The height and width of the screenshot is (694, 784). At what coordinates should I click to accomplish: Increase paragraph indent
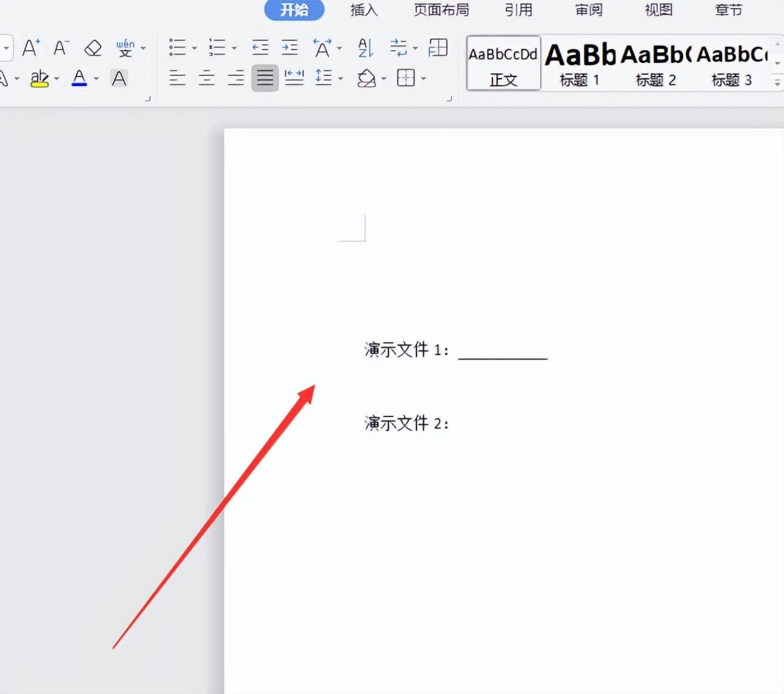click(290, 47)
